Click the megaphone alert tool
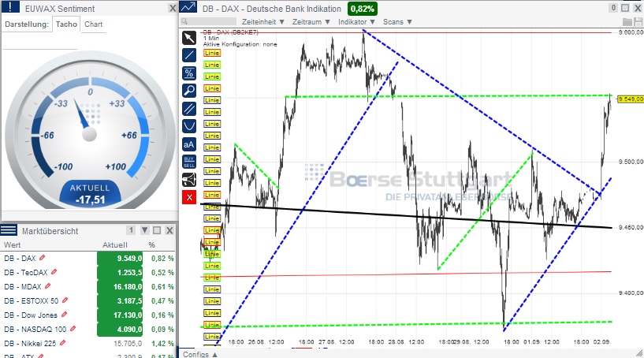 (x=189, y=180)
